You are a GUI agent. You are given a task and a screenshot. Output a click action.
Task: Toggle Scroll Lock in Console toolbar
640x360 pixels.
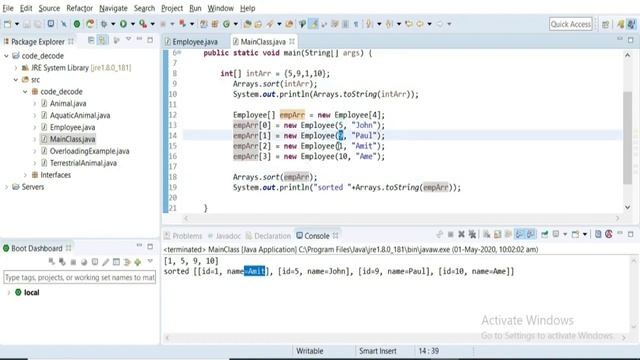498,234
